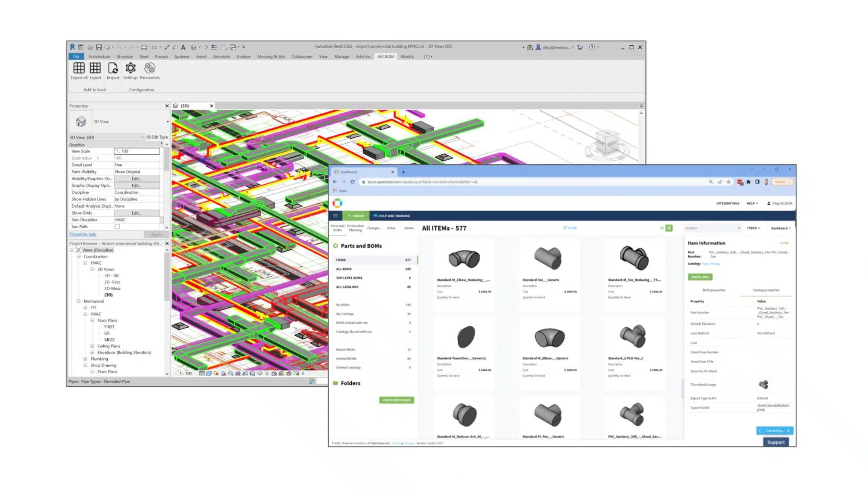
Task: Open the OpenBOM hamburger menu
Action: (x=336, y=216)
